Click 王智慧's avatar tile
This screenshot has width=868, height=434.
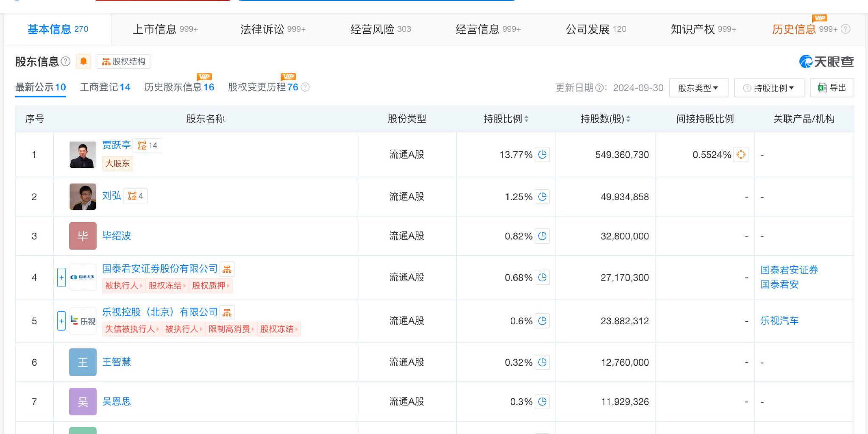[x=83, y=362]
